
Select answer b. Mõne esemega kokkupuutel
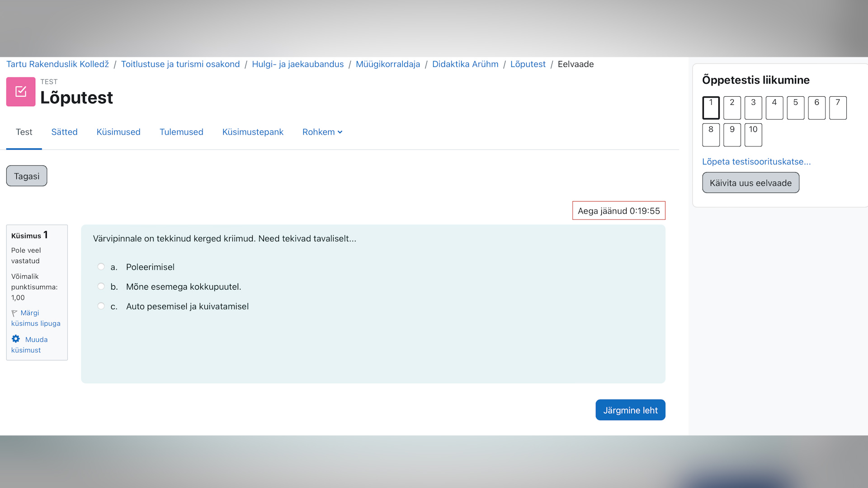point(101,286)
